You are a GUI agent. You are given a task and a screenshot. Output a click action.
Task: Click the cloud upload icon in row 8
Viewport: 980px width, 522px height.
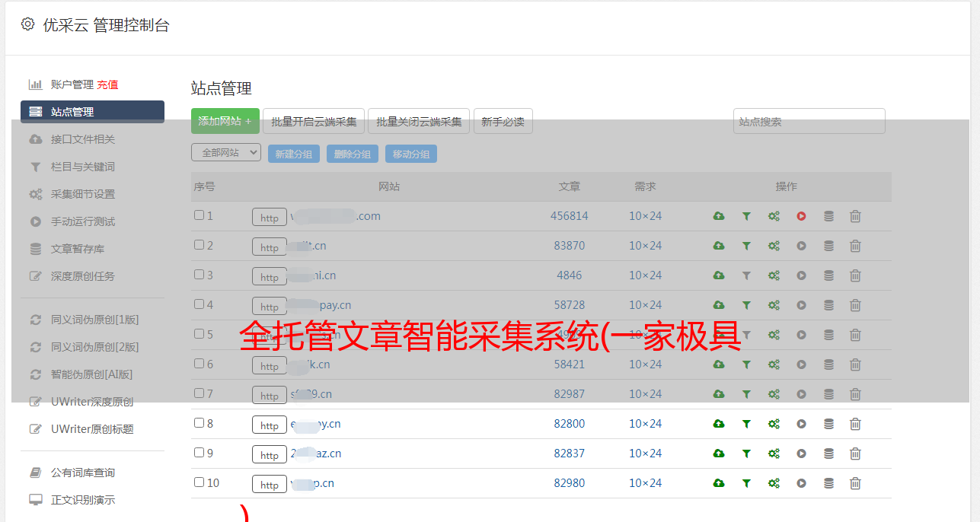719,424
